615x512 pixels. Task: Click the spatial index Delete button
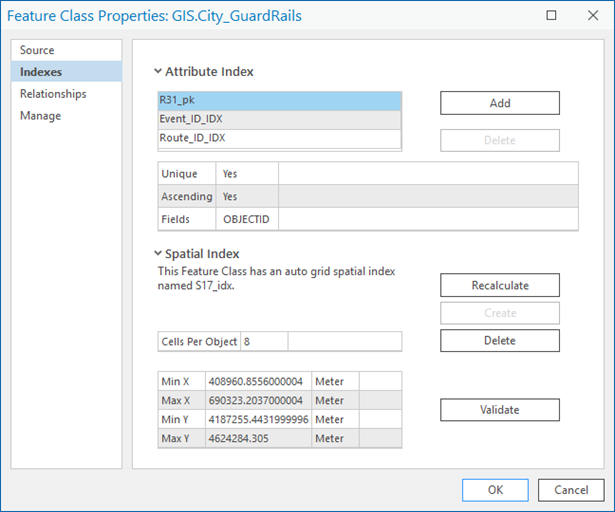coord(500,341)
